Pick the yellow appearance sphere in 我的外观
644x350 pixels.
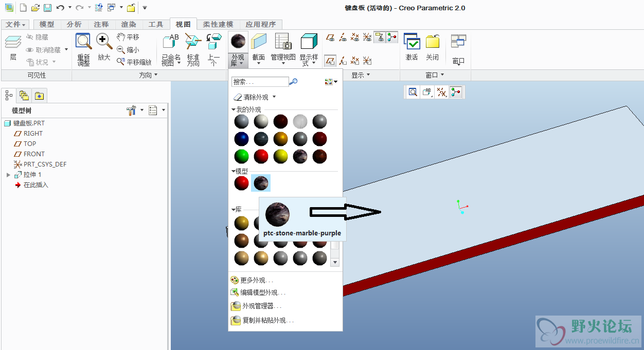tap(280, 156)
